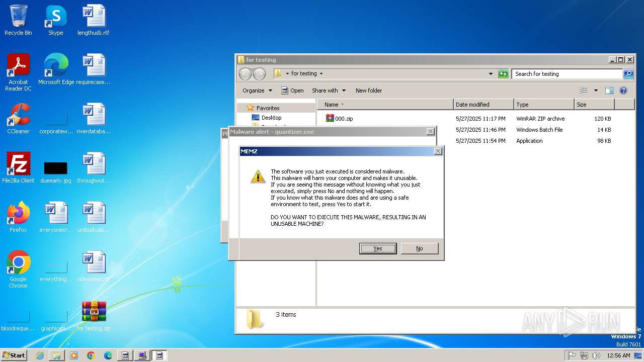Select the videosmax.rtf document

point(94,267)
